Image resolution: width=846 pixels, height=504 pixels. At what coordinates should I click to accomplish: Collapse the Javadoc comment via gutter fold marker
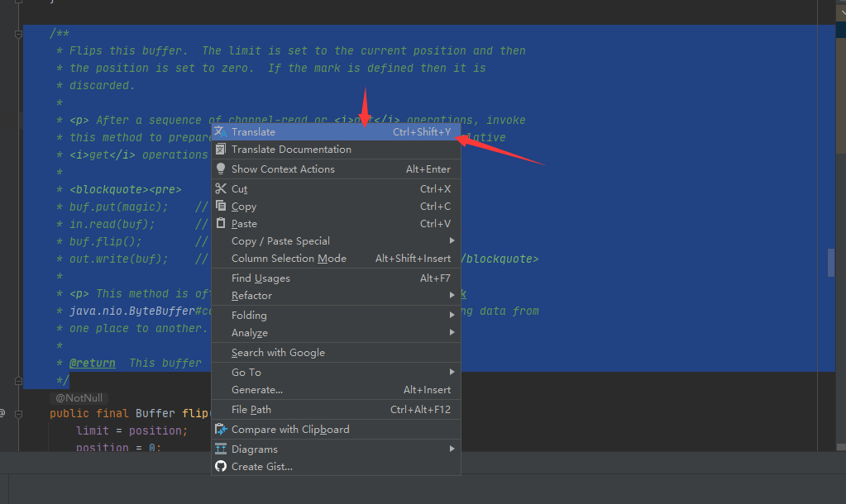pyautogui.click(x=17, y=34)
